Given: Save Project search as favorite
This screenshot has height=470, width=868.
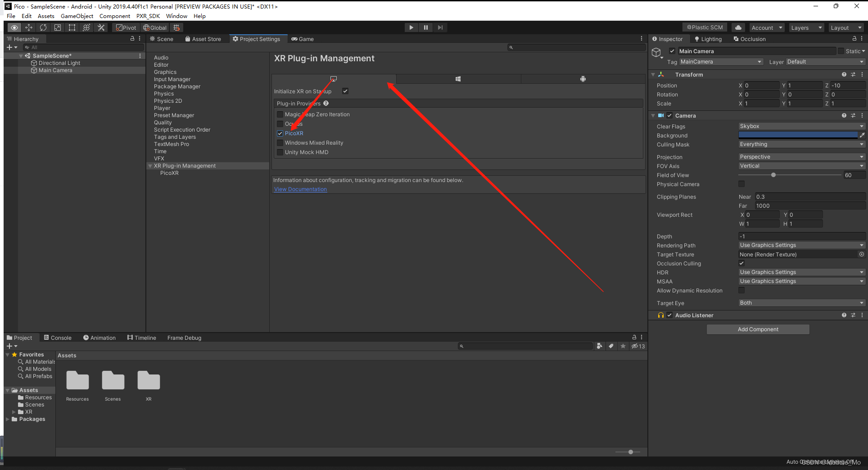Looking at the screenshot, I should click(623, 346).
